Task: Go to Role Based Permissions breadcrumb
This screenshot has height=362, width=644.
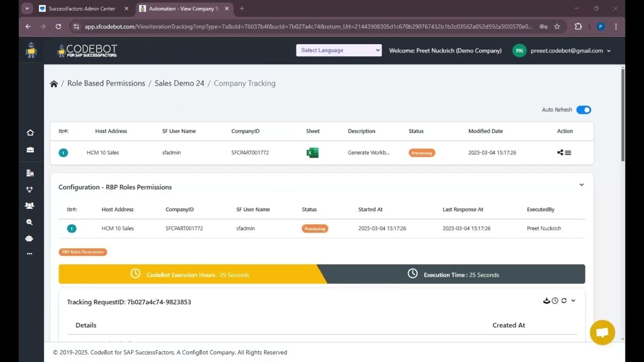Action: click(106, 83)
